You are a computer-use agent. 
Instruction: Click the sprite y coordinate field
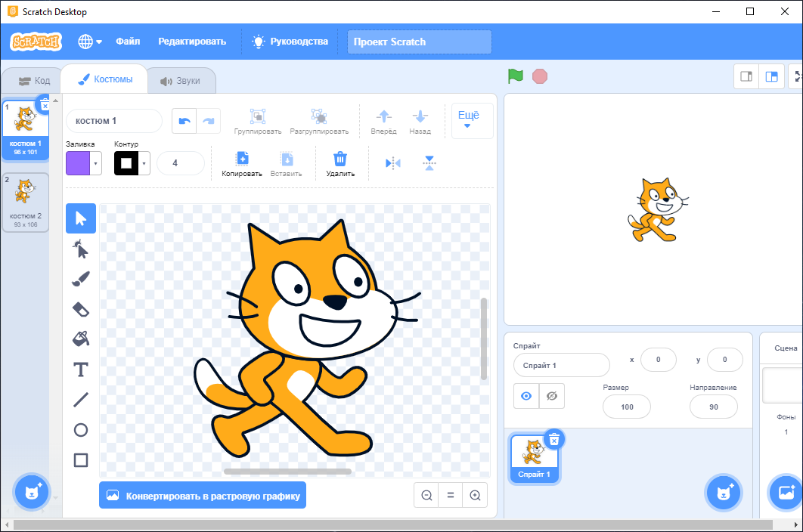[724, 360]
